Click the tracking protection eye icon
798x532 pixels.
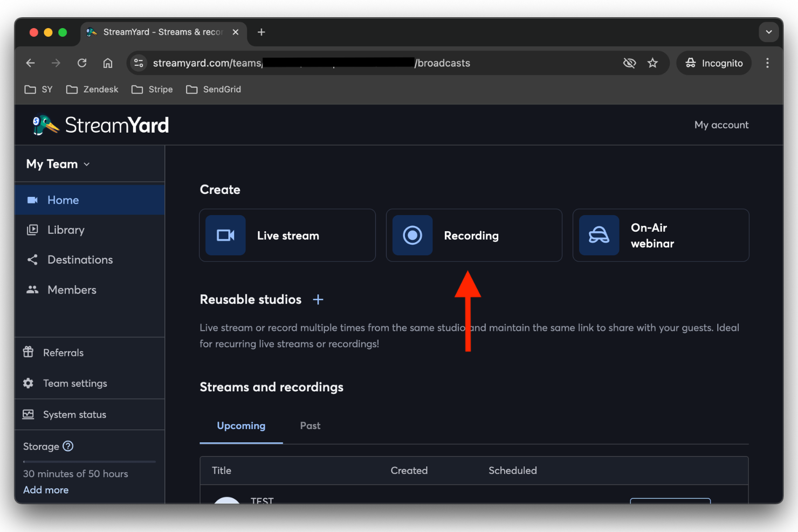pos(629,63)
